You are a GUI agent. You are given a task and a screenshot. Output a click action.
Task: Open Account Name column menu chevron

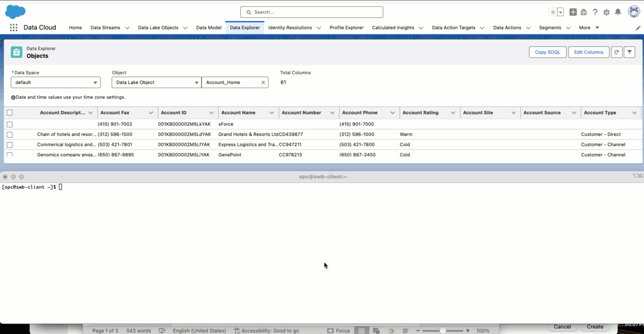coord(272,113)
